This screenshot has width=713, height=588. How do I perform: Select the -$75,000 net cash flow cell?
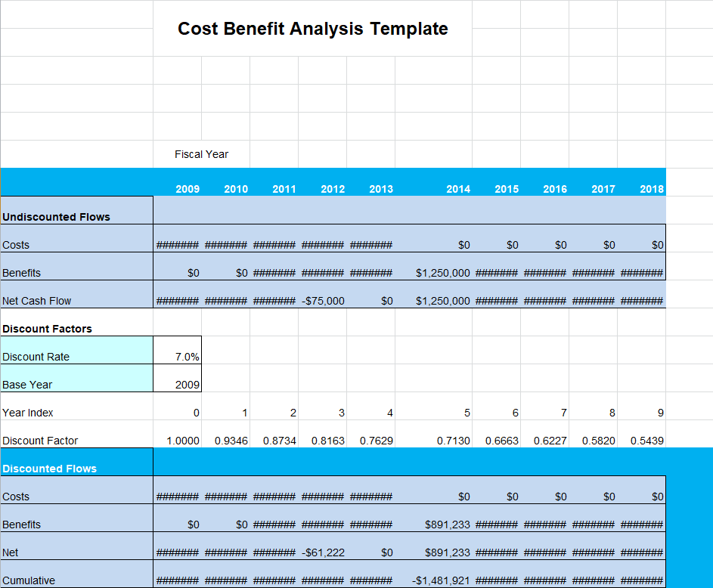click(x=323, y=301)
